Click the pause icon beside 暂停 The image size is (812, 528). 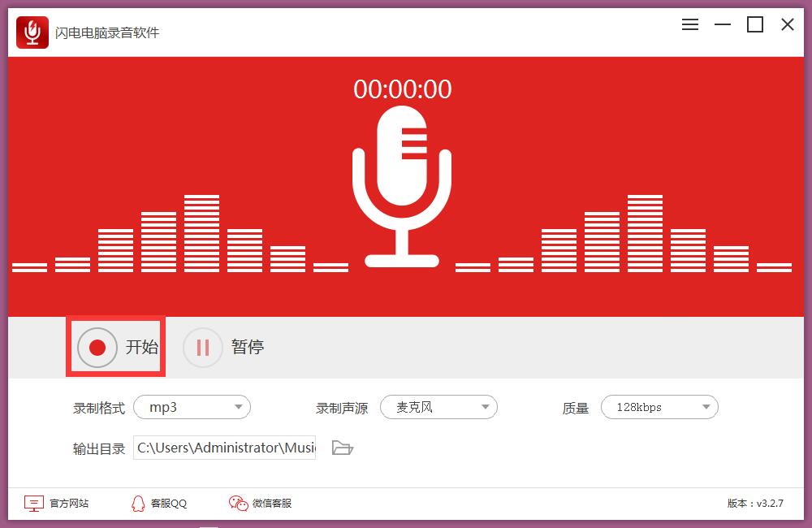[x=202, y=347]
